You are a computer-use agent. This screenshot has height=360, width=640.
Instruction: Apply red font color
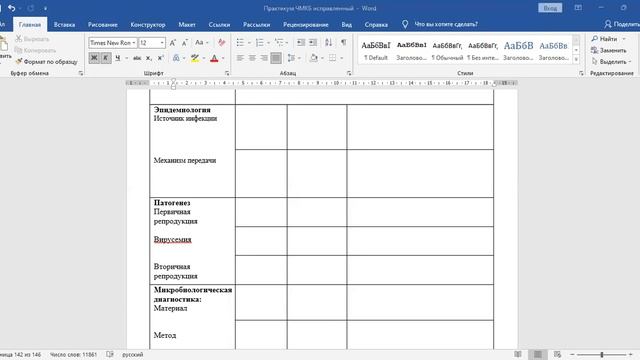click(x=214, y=58)
